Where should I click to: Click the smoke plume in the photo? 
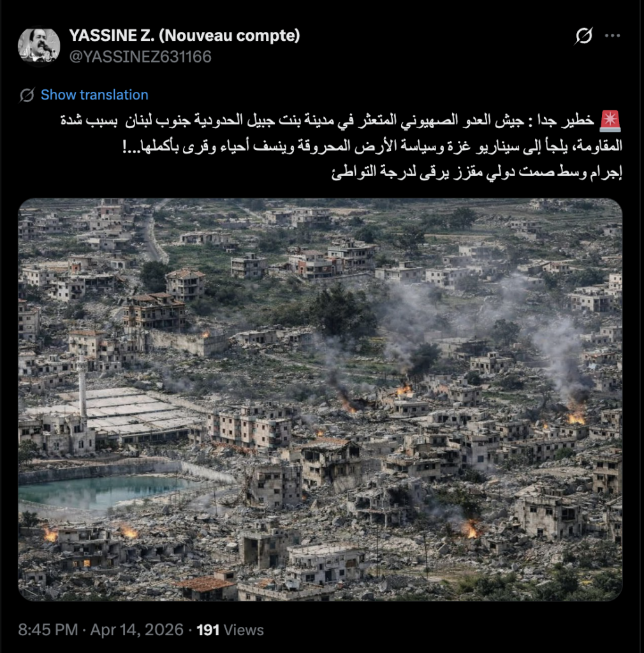click(558, 354)
